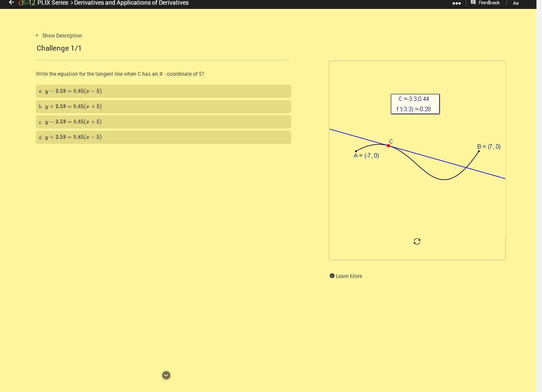Click PLIX Series breadcrumb

(53, 3)
